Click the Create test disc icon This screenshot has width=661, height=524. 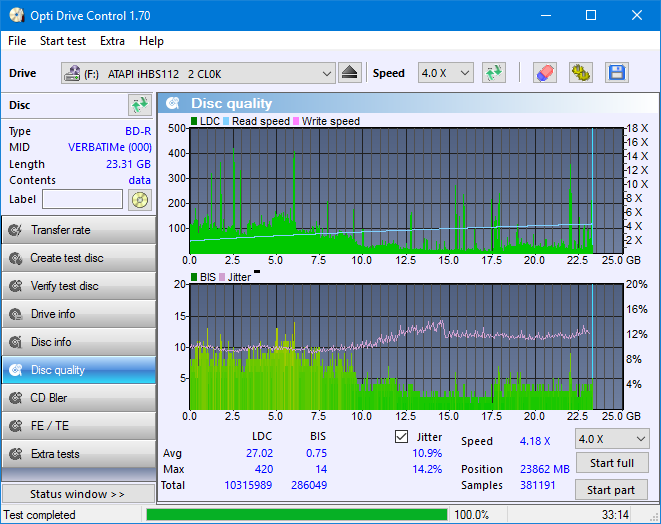click(x=16, y=258)
